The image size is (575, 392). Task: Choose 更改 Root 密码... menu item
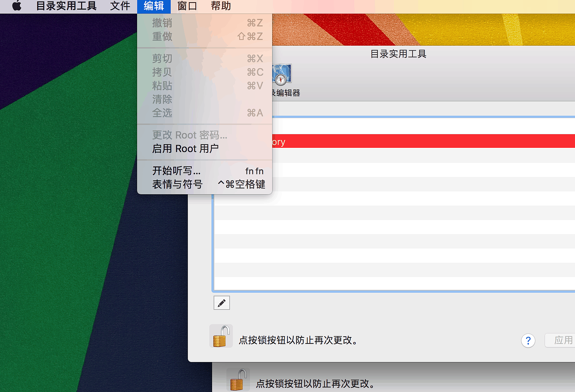tap(190, 135)
